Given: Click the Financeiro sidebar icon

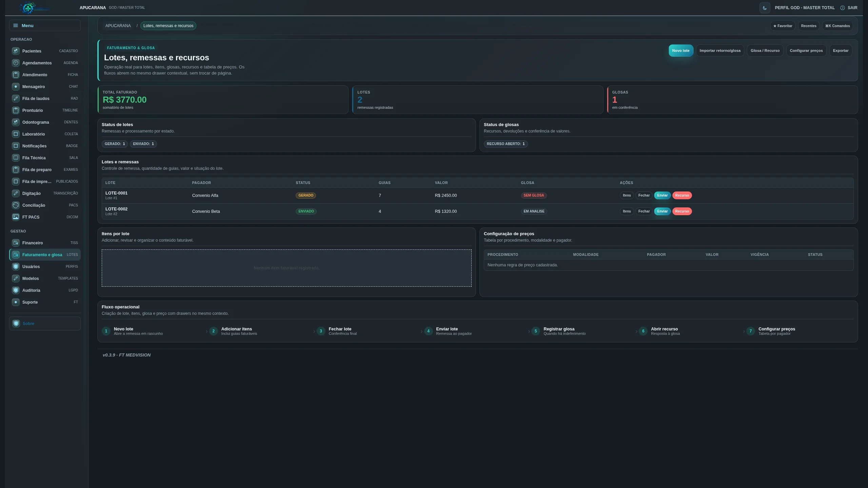Looking at the screenshot, I should (x=16, y=243).
